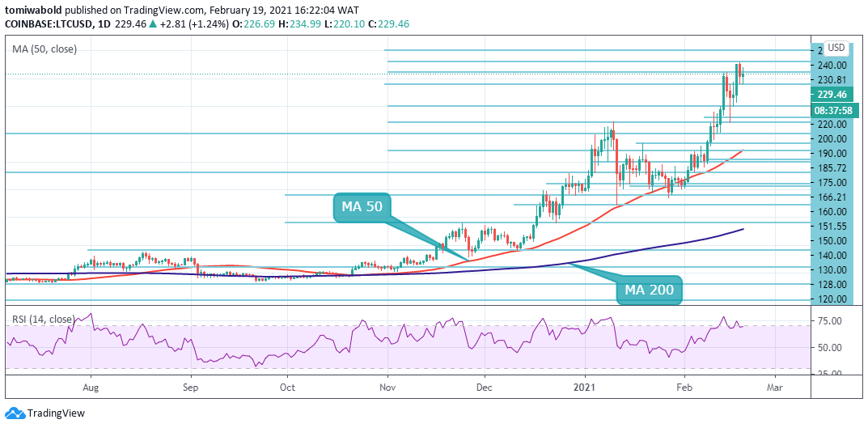Click the Aug label on time axis
This screenshot has width=868, height=428.
91,387
